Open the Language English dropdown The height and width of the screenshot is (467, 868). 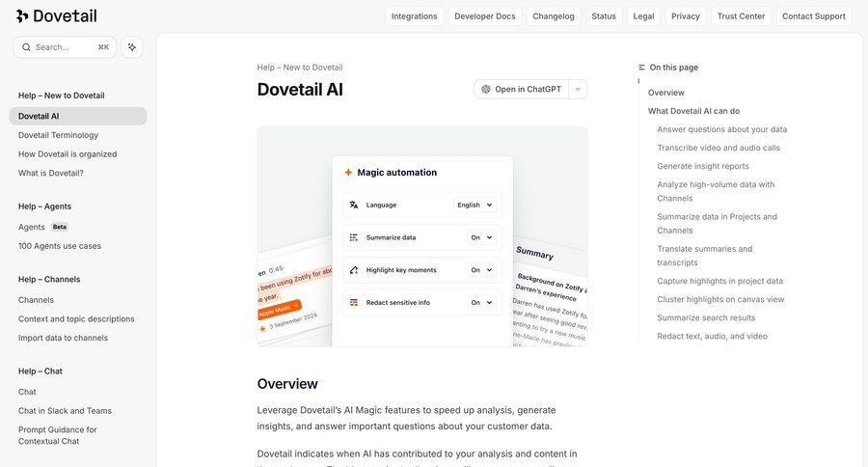pos(475,205)
